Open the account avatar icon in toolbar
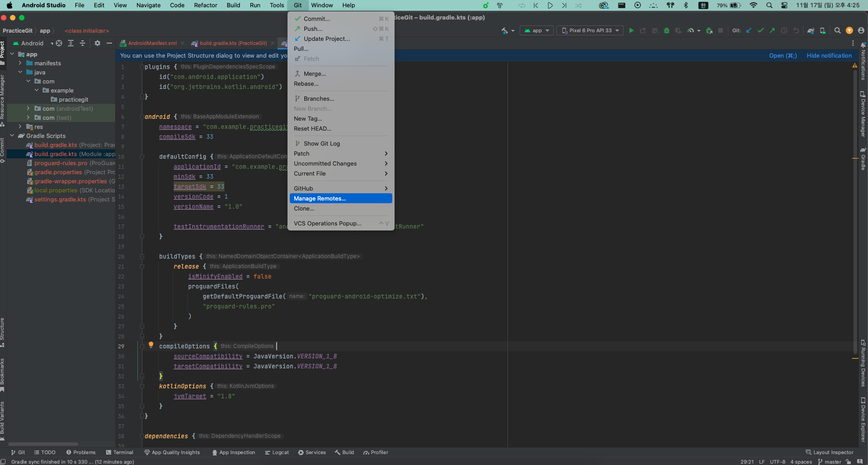The height and width of the screenshot is (465, 868). pos(861,30)
